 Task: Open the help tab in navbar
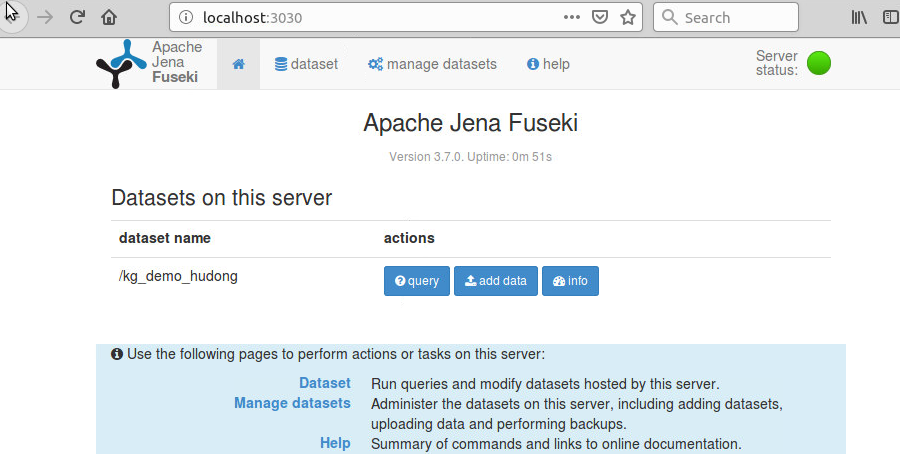pos(548,64)
